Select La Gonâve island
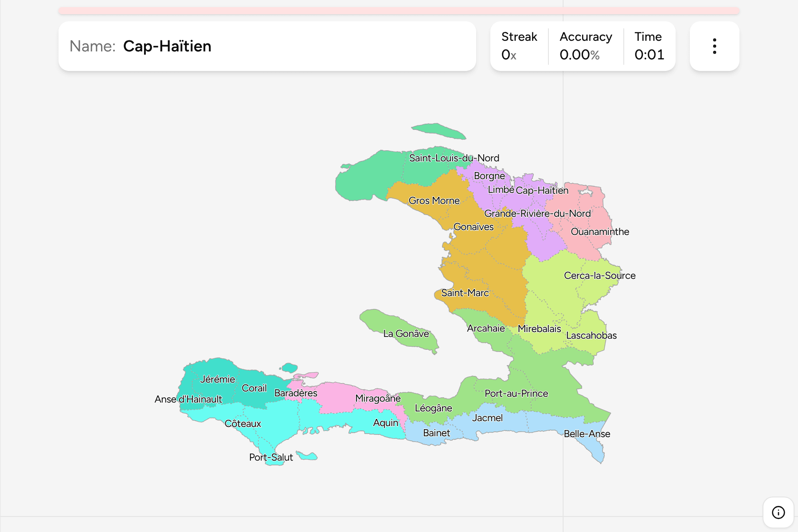Viewport: 798px width, 532px height. (x=406, y=334)
